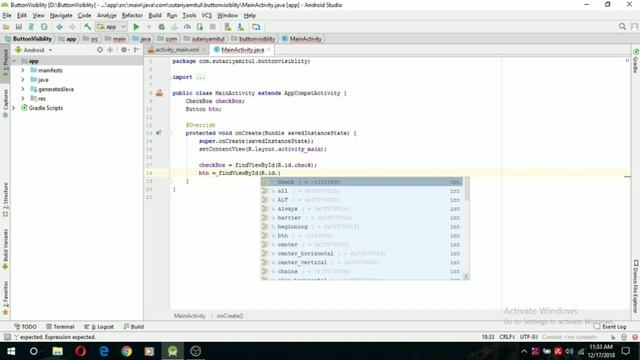
Task: Select the 'barrier' autocomplete suggestion
Action: point(362,218)
